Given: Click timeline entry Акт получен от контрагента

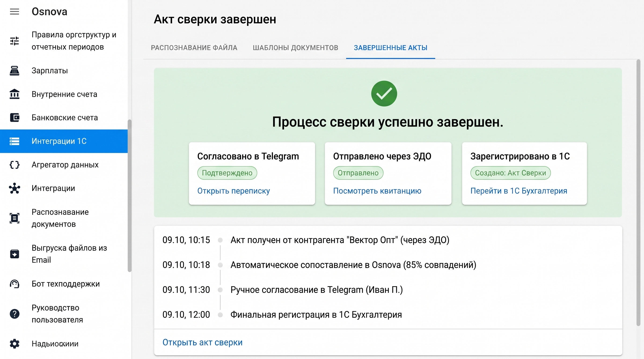Looking at the screenshot, I should click(x=340, y=240).
